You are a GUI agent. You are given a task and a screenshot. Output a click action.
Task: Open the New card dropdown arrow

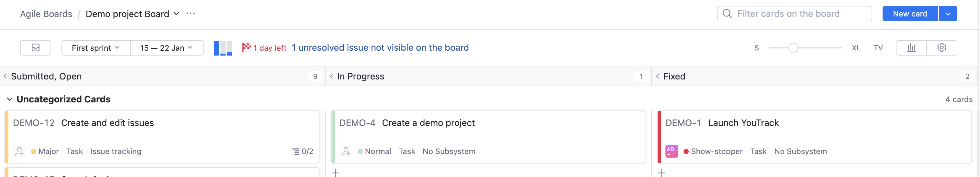coord(948,14)
